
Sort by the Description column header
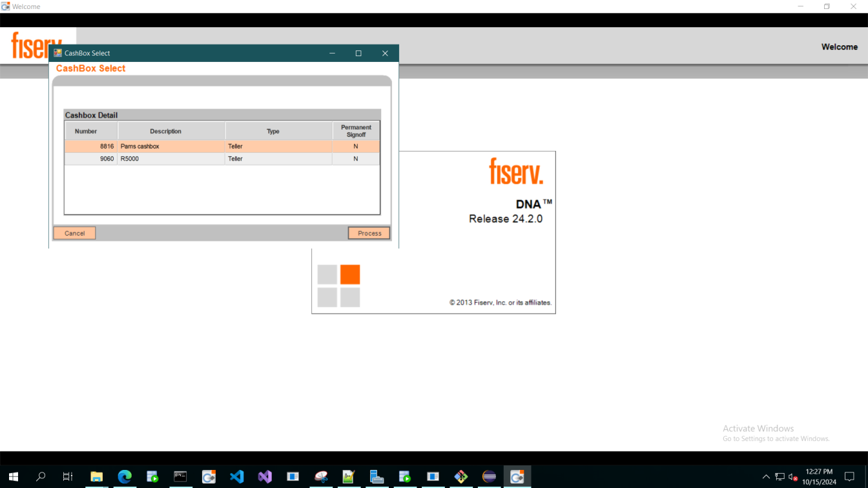click(x=172, y=131)
